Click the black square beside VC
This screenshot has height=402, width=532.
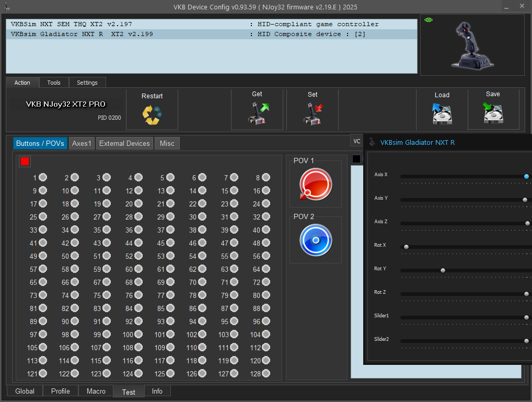[x=356, y=158]
